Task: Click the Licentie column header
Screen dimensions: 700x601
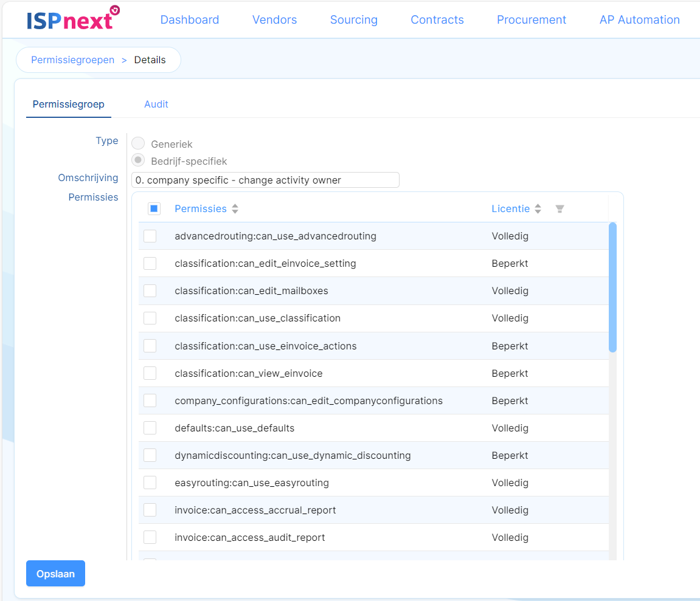Action: coord(511,209)
